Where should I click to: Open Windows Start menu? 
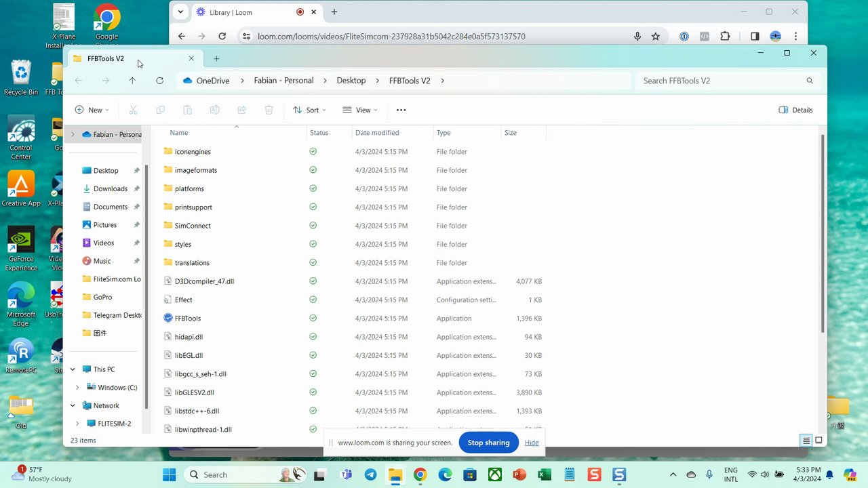click(169, 474)
